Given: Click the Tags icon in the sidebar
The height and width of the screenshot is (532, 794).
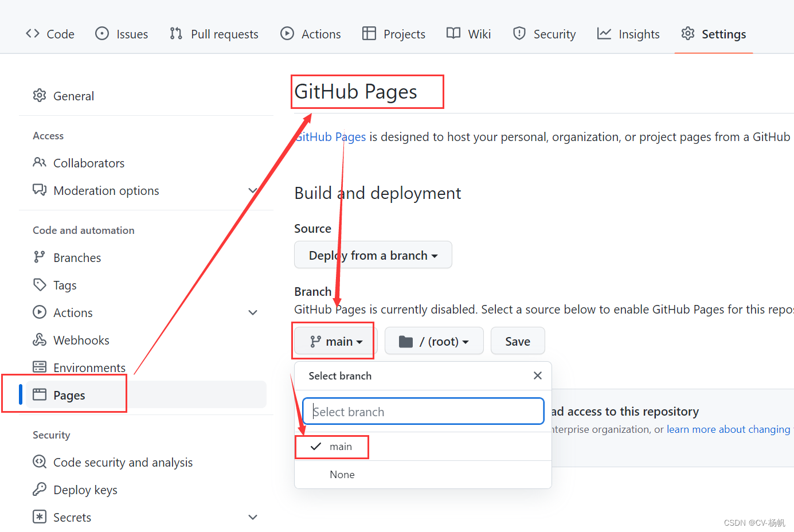Looking at the screenshot, I should point(40,285).
